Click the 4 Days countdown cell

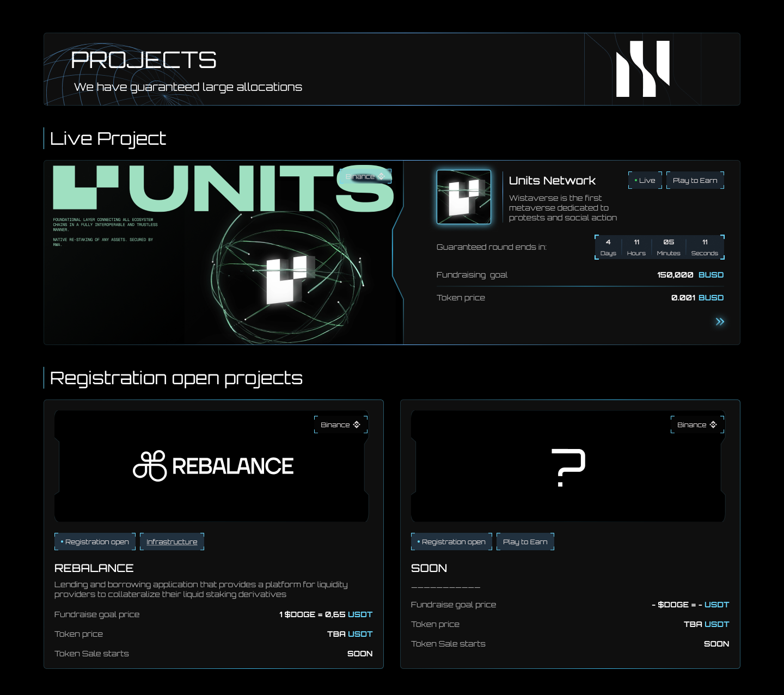[608, 247]
